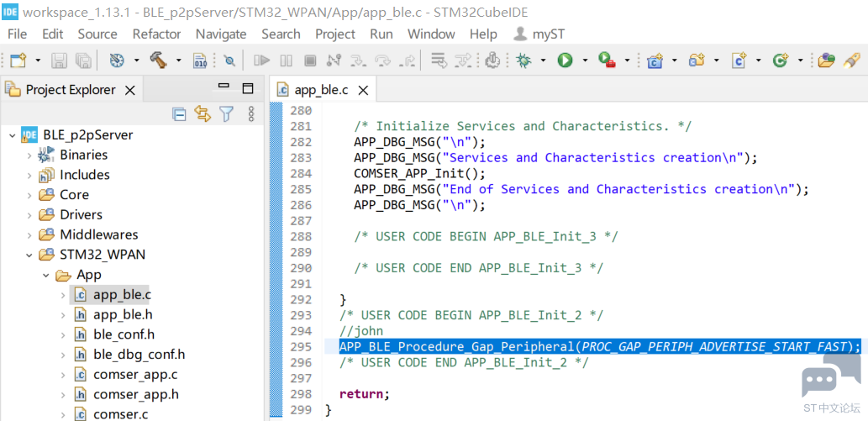Click the Manage Configurations icon
Image resolution: width=868 pixels, height=421 pixels.
pos(116,61)
